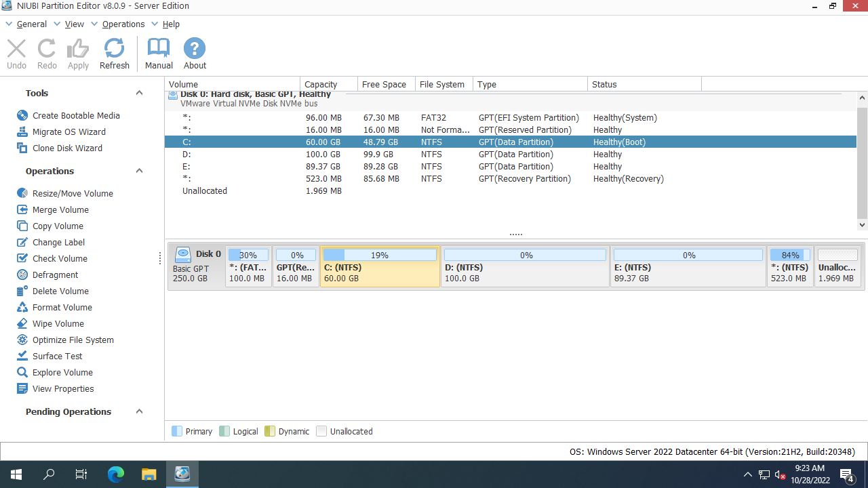This screenshot has width=868, height=488.
Task: Click the About help icon
Action: click(195, 54)
